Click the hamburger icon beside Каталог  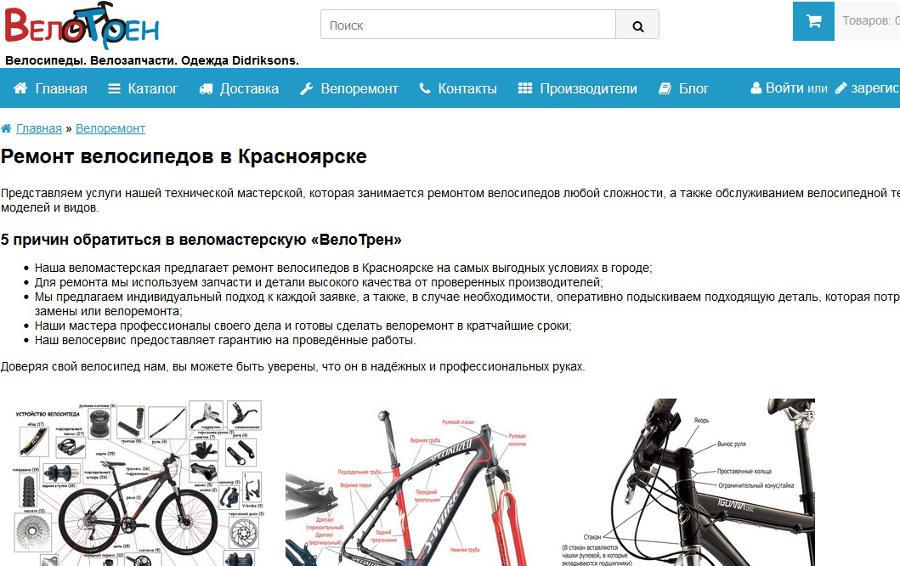115,89
